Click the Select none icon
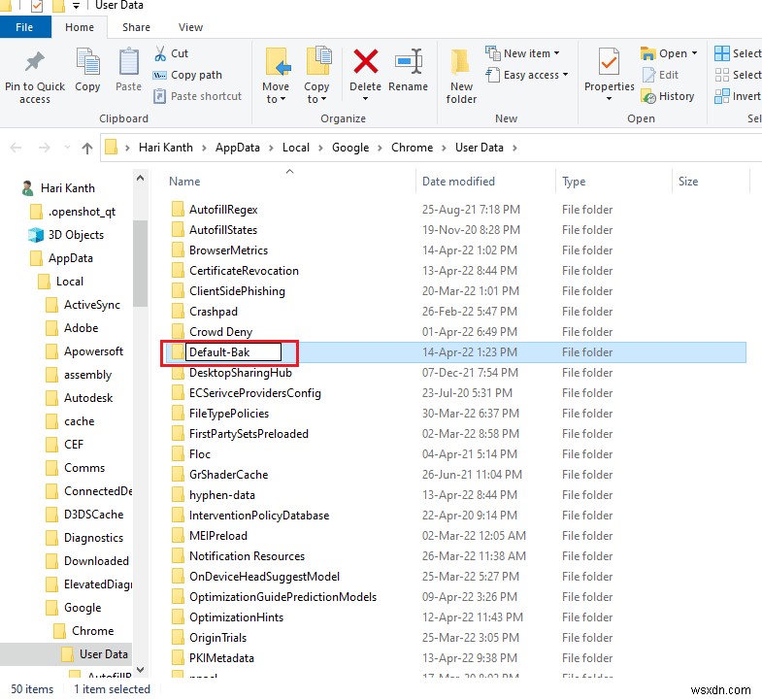Image resolution: width=762 pixels, height=700 pixels. pyautogui.click(x=722, y=75)
